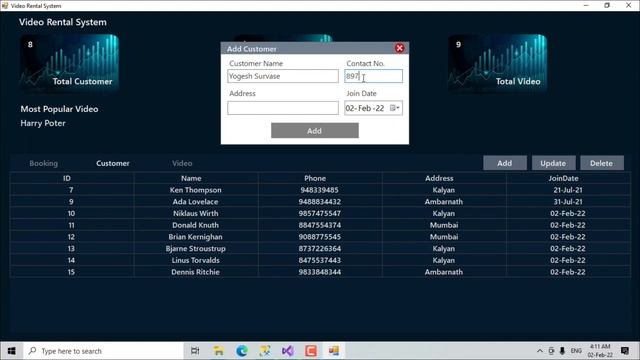This screenshot has width=640, height=360.
Task: Click the 21-Jul-21 join date cell
Action: pos(568,190)
